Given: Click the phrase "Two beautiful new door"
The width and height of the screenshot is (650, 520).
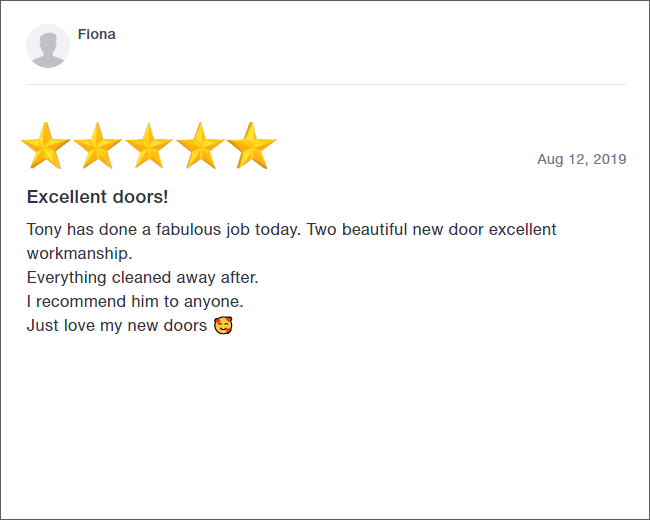Looking at the screenshot, I should coord(384,229).
